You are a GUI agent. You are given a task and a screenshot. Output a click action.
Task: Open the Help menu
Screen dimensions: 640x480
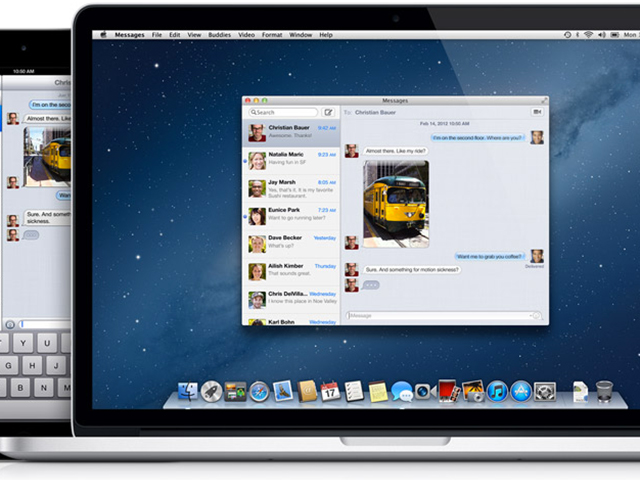click(x=326, y=35)
